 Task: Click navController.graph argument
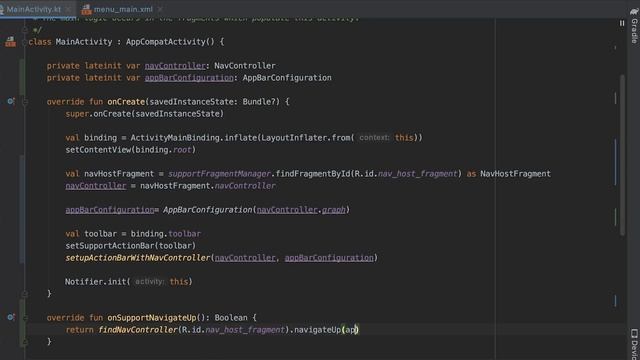tap(301, 210)
